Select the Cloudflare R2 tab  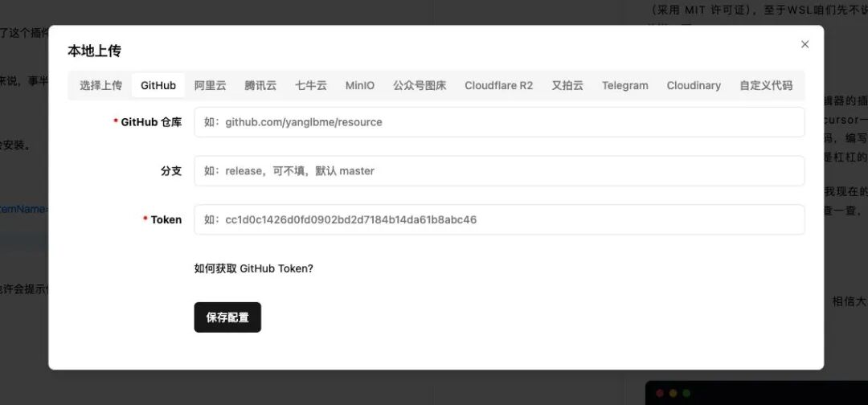pyautogui.click(x=499, y=85)
